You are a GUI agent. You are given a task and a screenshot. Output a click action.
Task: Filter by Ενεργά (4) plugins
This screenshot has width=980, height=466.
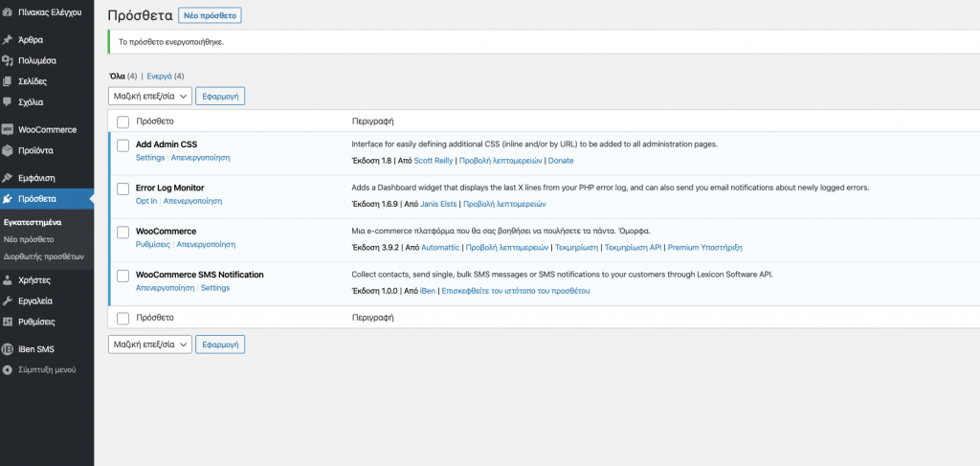[166, 77]
